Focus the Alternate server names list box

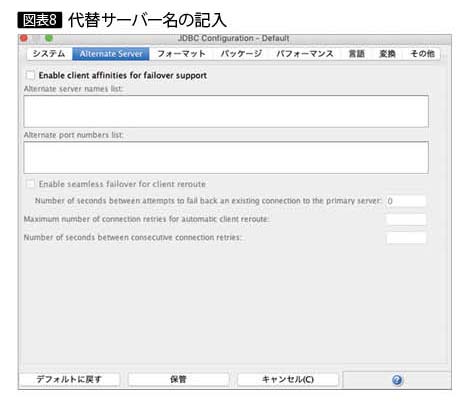(226, 111)
